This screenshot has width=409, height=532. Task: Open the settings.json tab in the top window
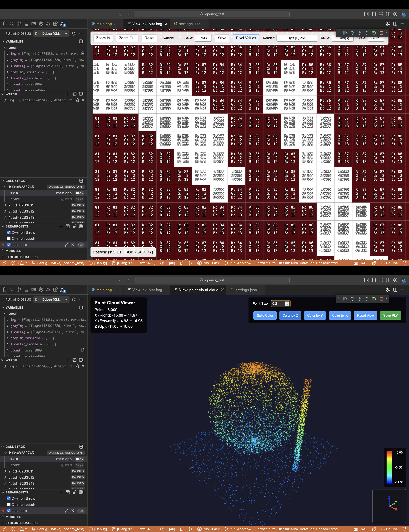click(x=190, y=24)
